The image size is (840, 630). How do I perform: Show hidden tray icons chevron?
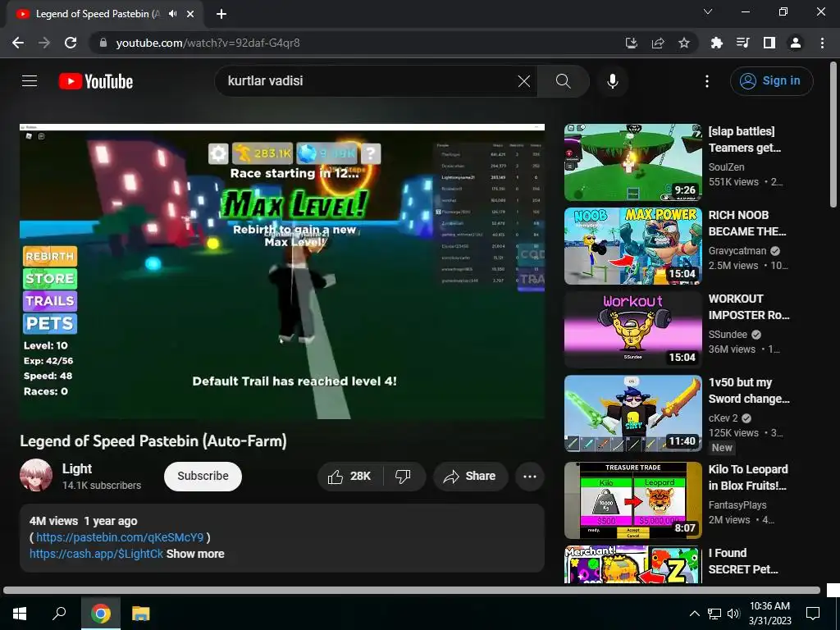point(694,614)
